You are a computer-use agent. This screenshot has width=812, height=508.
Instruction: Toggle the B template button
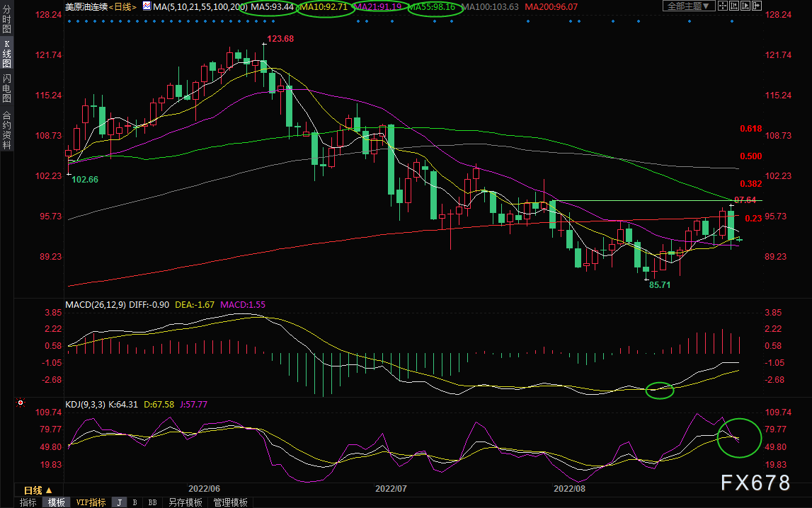135,502
